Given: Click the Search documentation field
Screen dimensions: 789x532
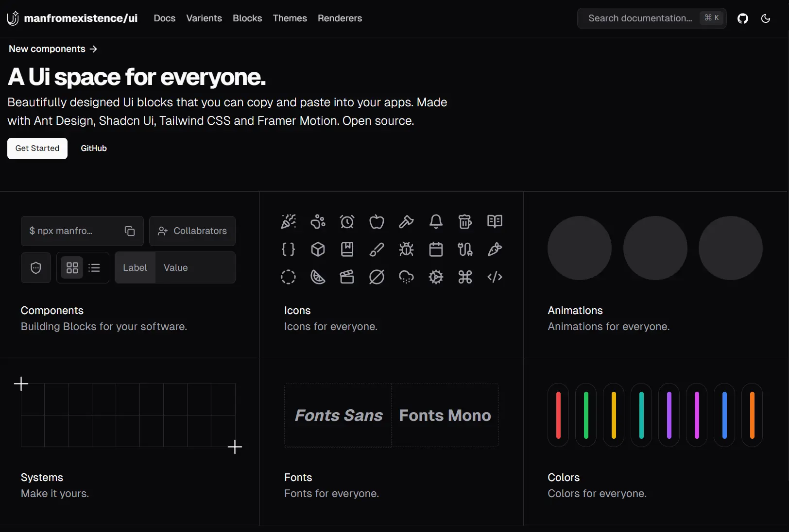Looking at the screenshot, I should pyautogui.click(x=652, y=18).
